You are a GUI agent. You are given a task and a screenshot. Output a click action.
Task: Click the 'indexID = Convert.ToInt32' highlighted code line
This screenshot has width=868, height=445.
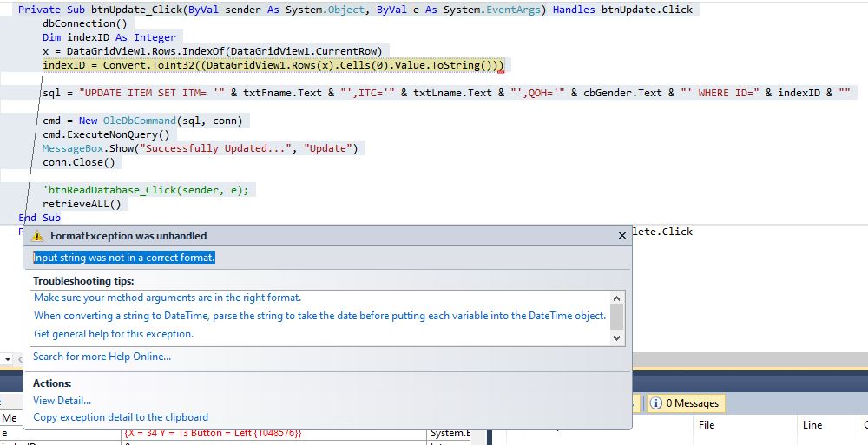tap(273, 65)
